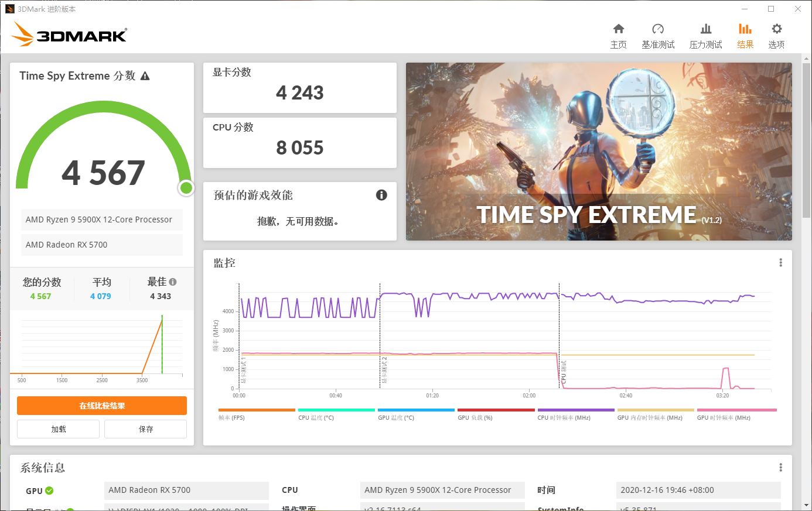Click the 平均 score 4 079
Image resolution: width=812 pixels, height=511 pixels.
(101, 296)
